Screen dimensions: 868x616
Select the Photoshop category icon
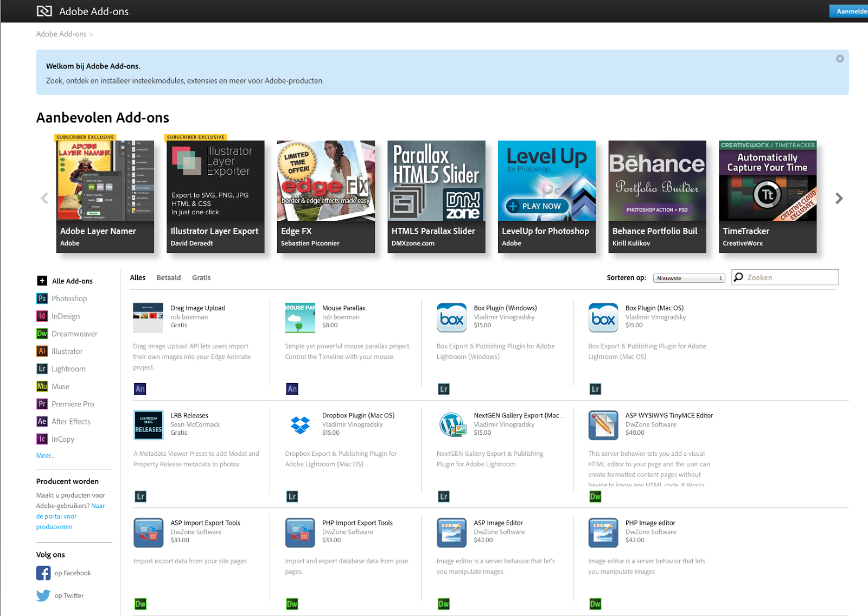pos(42,298)
